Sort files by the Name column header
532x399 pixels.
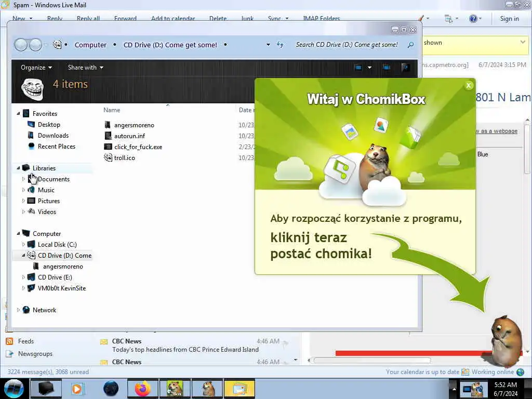pos(112,110)
